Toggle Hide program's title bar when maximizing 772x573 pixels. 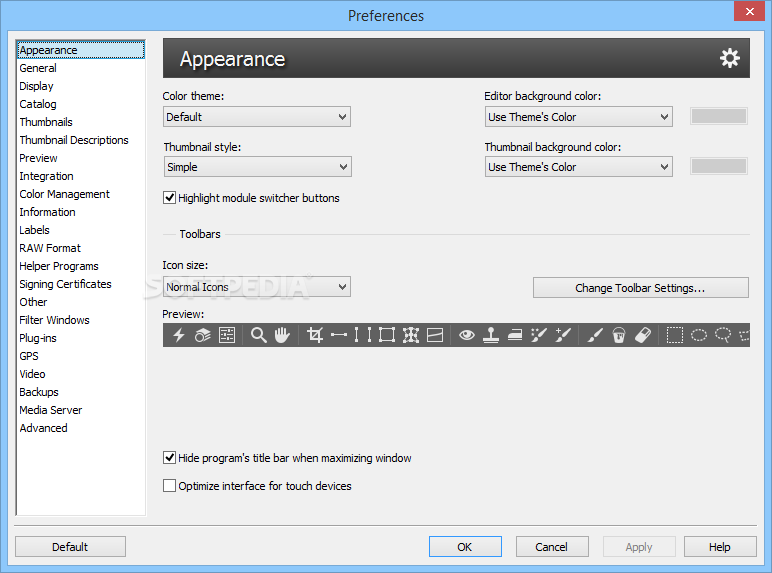coord(170,458)
